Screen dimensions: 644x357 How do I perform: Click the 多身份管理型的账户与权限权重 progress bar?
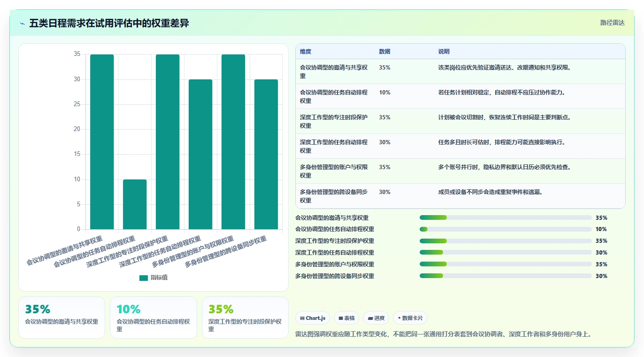(x=506, y=264)
